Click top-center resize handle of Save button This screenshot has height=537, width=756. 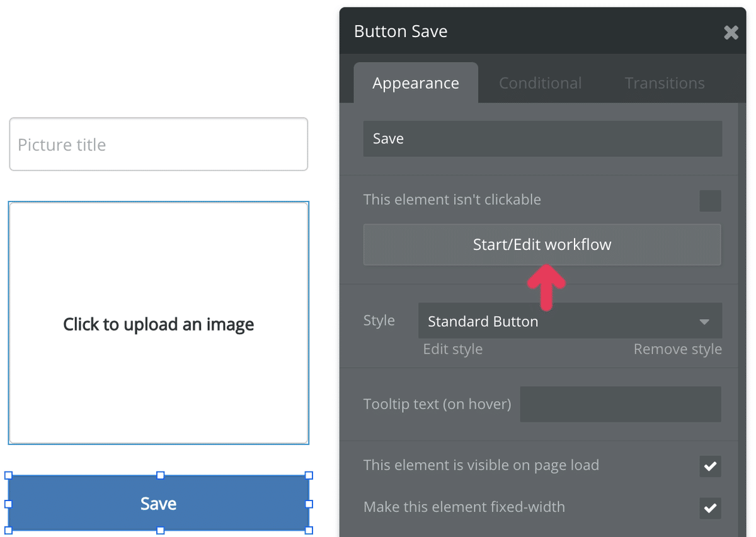pos(160,476)
